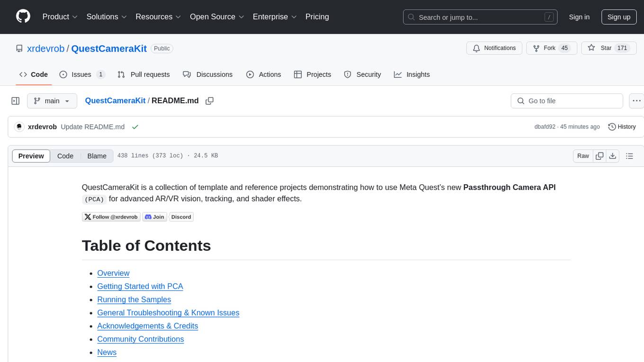Expand the Resources menu
This screenshot has width=644, height=362.
158,17
